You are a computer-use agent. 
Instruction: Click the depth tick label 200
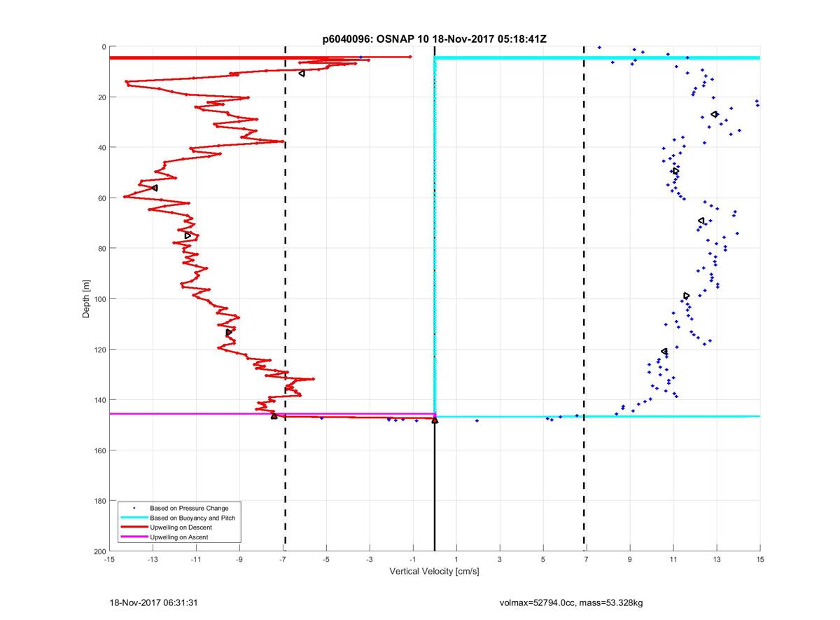[x=100, y=551]
